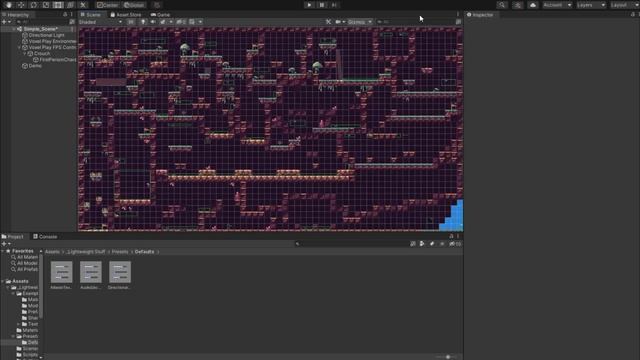The height and width of the screenshot is (360, 640).
Task: Toggle scene grid visibility icon
Action: (x=192, y=22)
